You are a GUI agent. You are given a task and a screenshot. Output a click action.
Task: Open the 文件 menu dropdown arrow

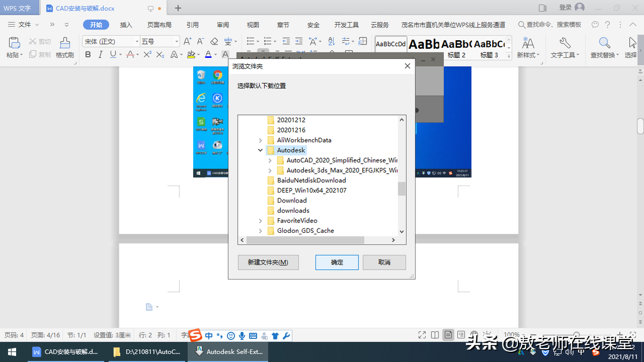click(37, 25)
